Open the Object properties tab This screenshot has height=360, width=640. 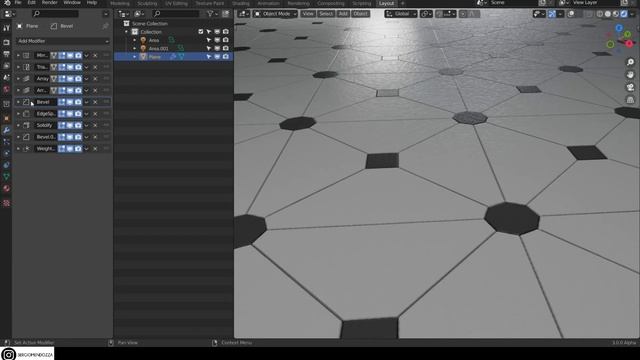coord(6,118)
